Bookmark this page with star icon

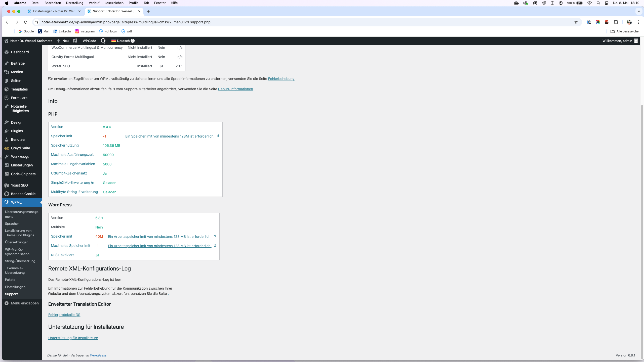(576, 22)
